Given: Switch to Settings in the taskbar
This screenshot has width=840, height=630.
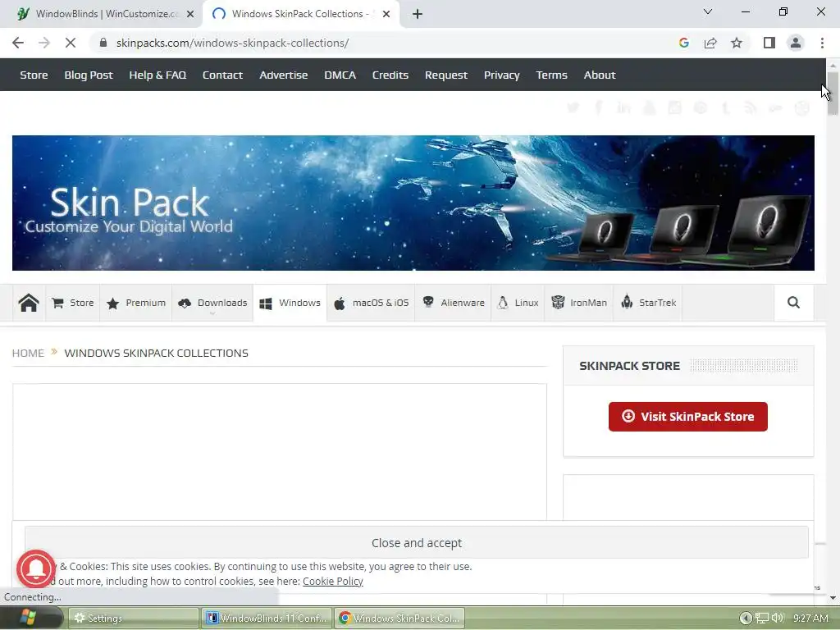Looking at the screenshot, I should click(133, 619).
